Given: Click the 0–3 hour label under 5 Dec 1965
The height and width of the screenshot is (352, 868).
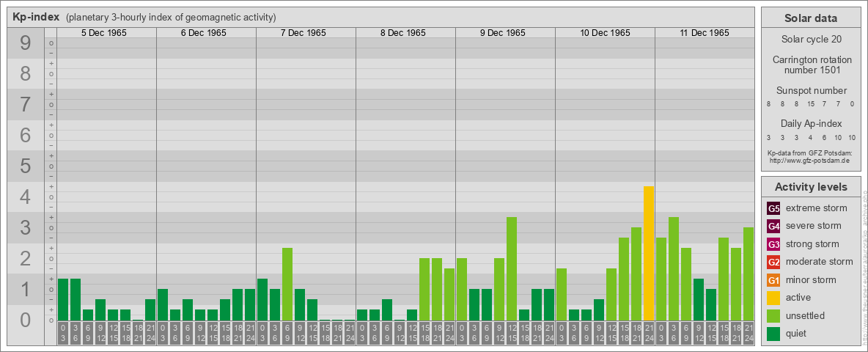Looking at the screenshot, I should click(x=63, y=334).
